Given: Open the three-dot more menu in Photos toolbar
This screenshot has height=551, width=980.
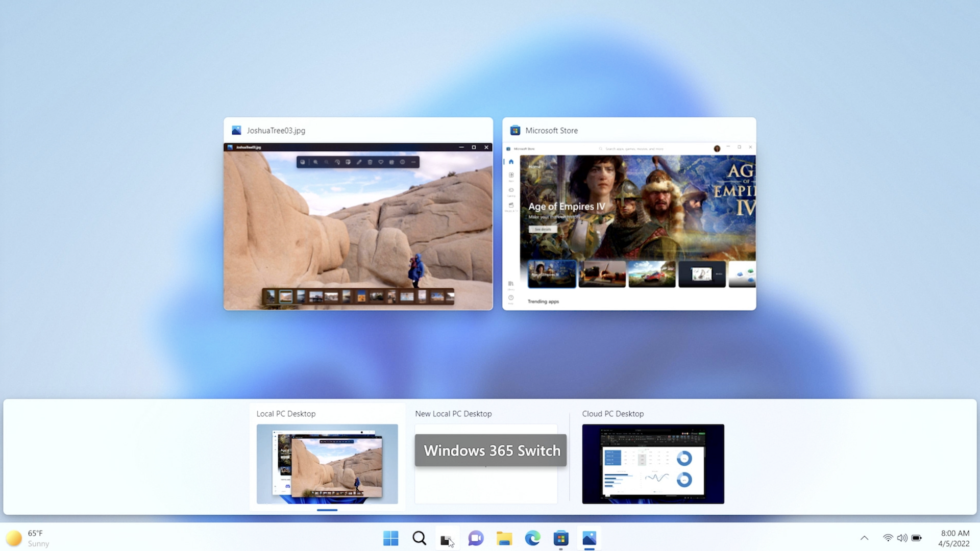Looking at the screenshot, I should (413, 162).
